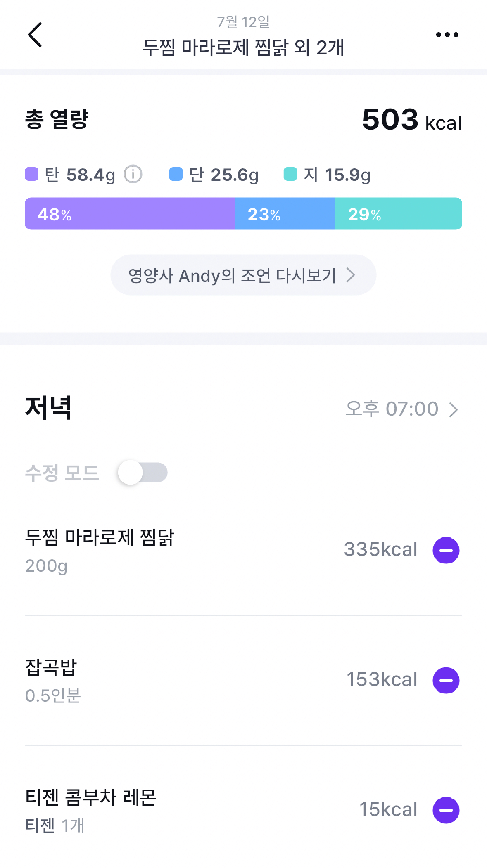This screenshot has width=487, height=868.
Task: Open the 오후 07:00 meal time chevron
Action: (454, 409)
